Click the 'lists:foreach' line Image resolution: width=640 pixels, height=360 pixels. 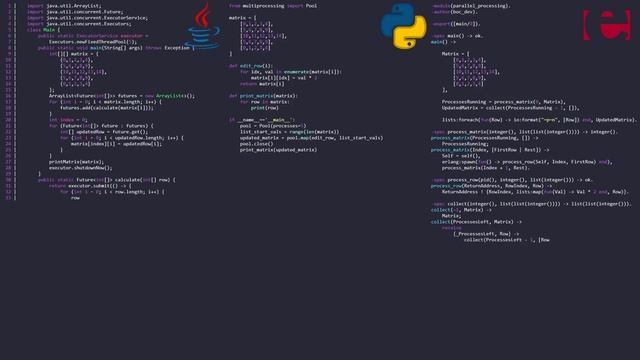539,120
